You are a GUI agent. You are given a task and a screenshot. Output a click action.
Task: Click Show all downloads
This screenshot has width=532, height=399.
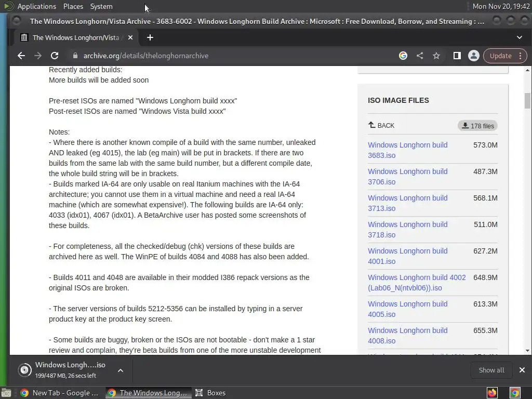point(491,370)
